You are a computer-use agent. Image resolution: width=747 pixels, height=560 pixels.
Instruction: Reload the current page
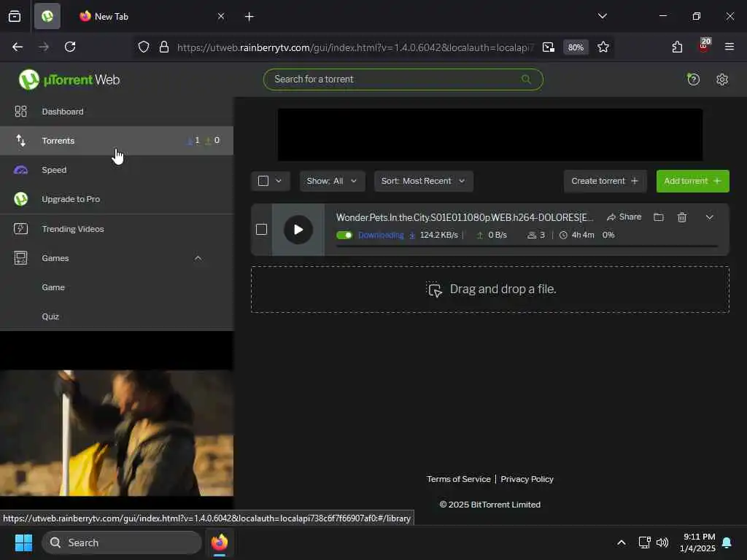tap(70, 47)
